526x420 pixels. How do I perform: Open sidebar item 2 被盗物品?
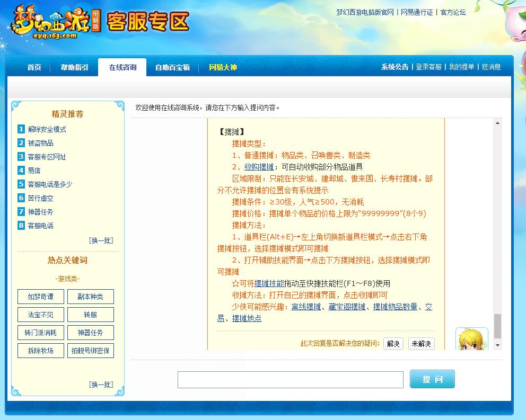tap(40, 143)
